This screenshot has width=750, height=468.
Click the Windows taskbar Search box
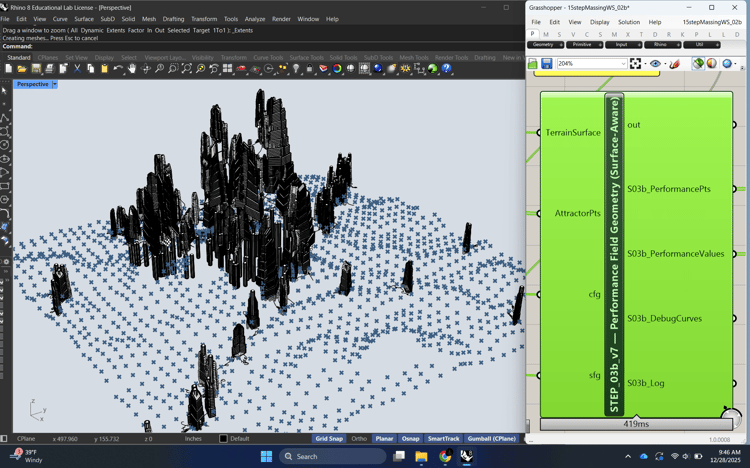point(331,456)
